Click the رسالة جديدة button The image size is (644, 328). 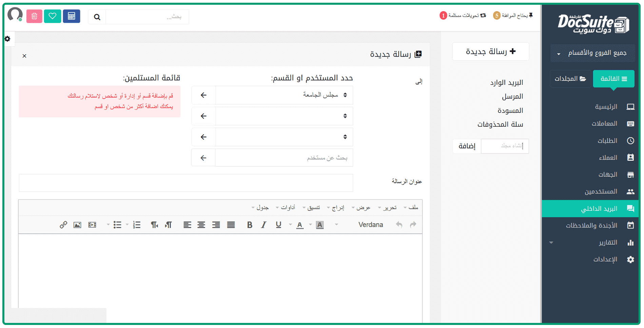pyautogui.click(x=490, y=52)
